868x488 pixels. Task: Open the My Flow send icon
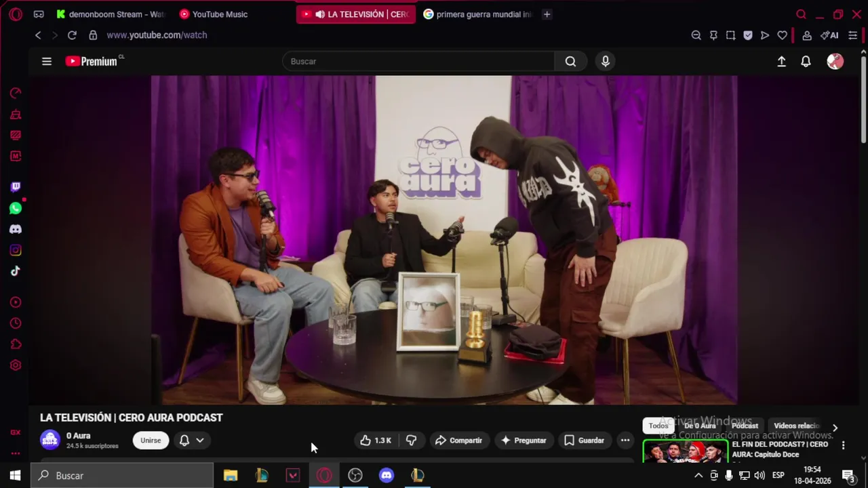coord(765,35)
